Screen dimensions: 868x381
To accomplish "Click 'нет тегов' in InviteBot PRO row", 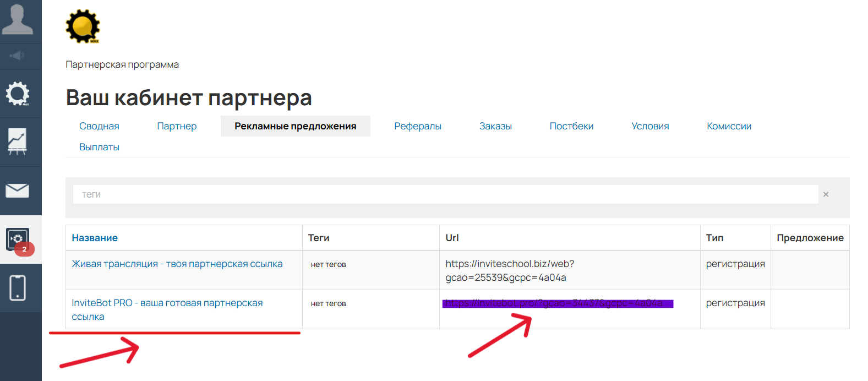I will 329,303.
